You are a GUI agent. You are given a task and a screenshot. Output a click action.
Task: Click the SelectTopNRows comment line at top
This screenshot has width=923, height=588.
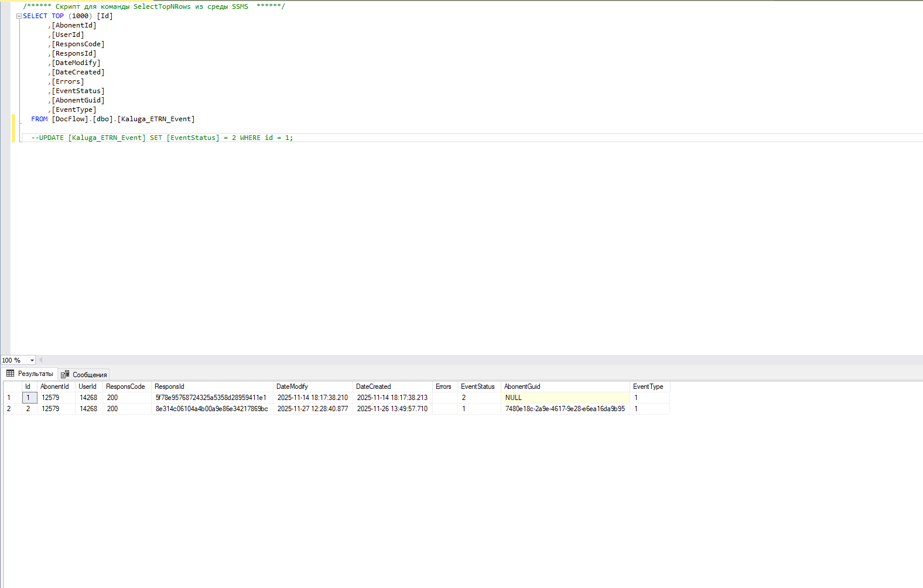154,6
